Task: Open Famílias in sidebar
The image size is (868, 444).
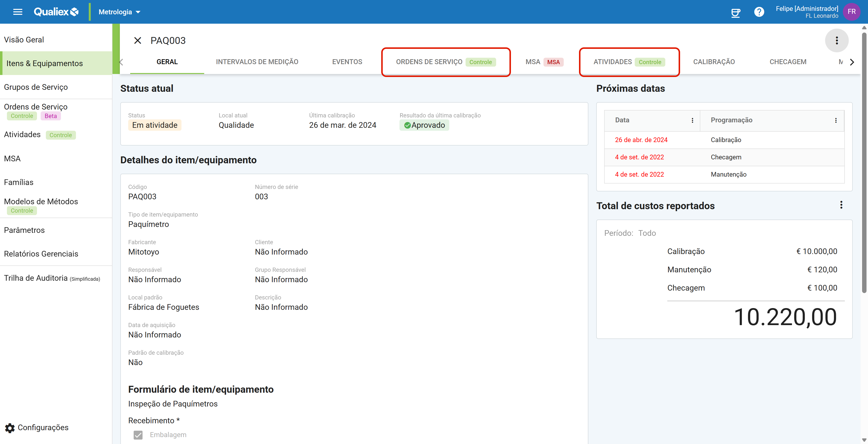Action: tap(56, 182)
